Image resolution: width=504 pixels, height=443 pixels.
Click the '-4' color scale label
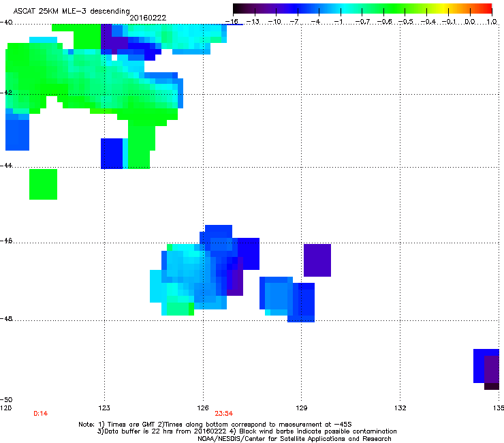click(317, 22)
